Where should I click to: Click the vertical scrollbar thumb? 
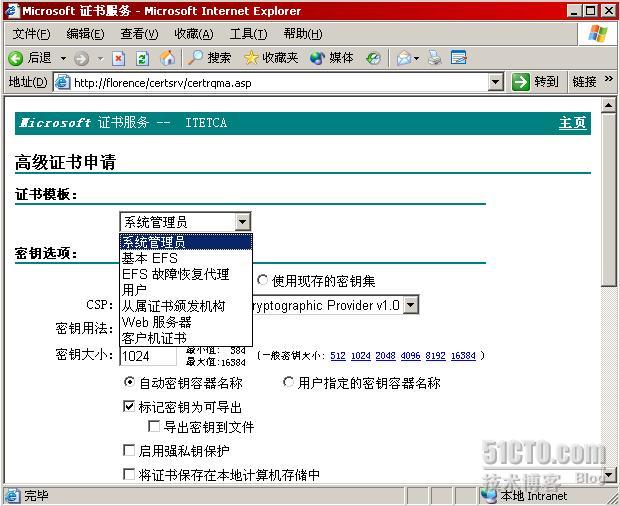[x=608, y=199]
